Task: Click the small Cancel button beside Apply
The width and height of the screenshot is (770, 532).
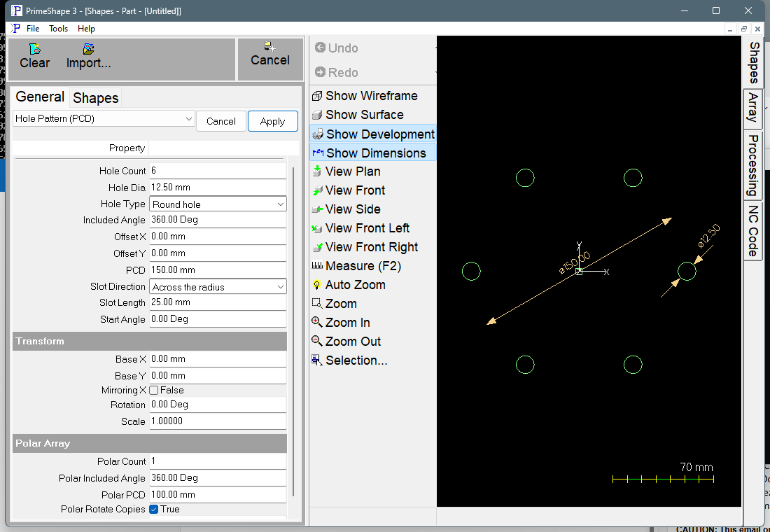Action: click(221, 121)
